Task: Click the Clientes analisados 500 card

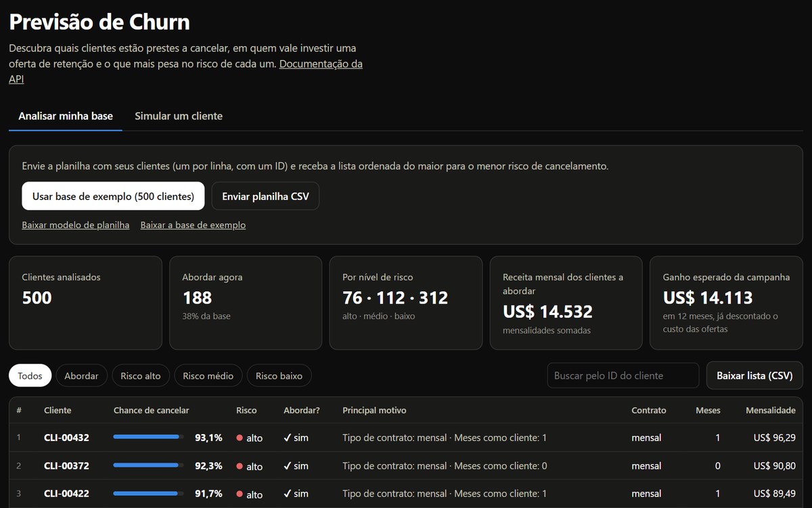Action: click(85, 303)
